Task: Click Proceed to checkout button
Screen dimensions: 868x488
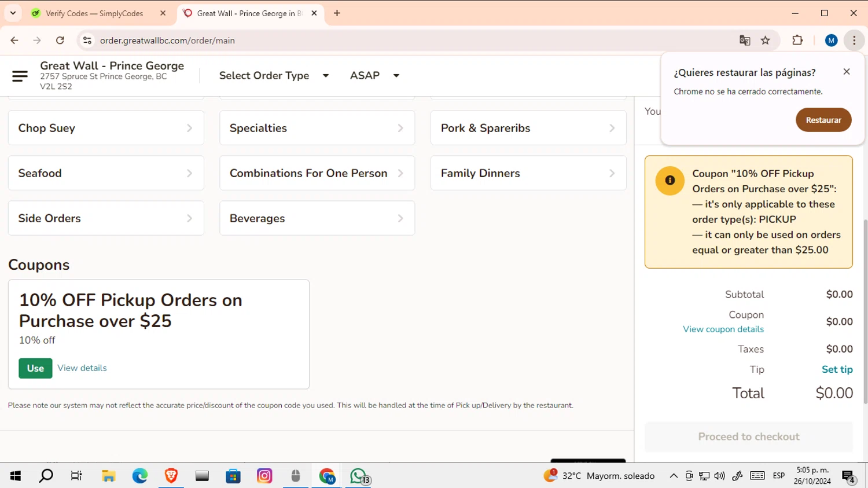Action: coord(749,436)
